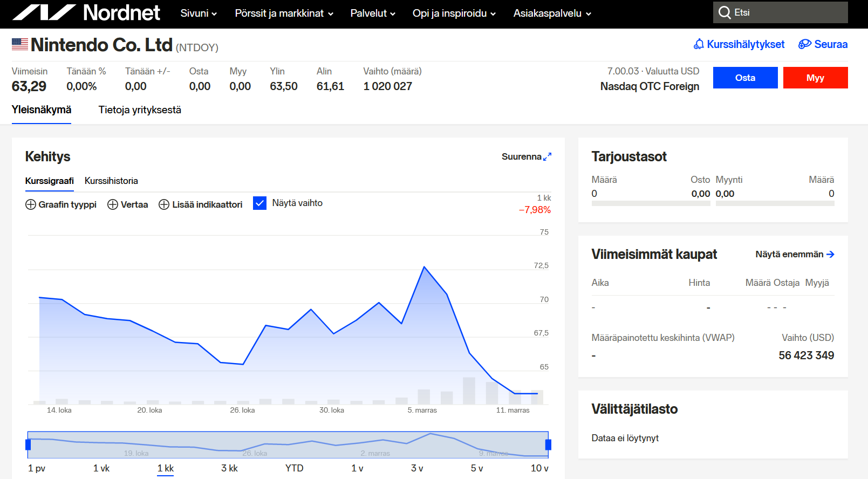The width and height of the screenshot is (868, 479).
Task: Click the Vertaa plus icon
Action: pyautogui.click(x=113, y=204)
